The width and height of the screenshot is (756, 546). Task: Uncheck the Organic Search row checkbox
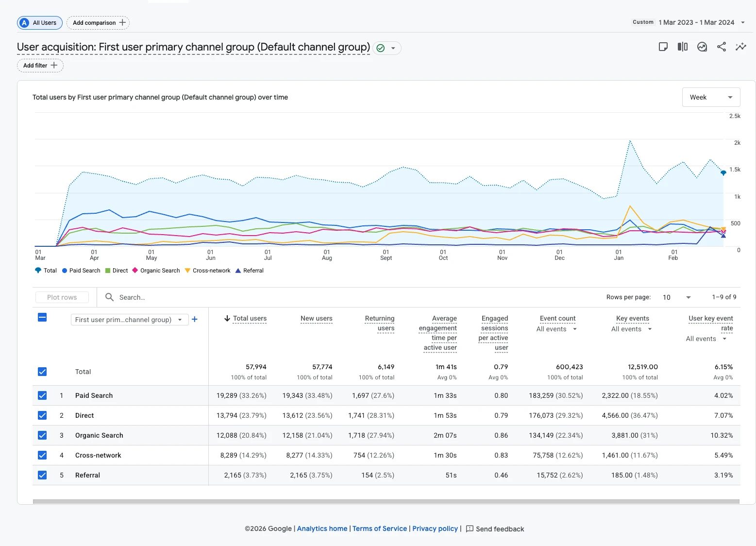click(x=42, y=435)
